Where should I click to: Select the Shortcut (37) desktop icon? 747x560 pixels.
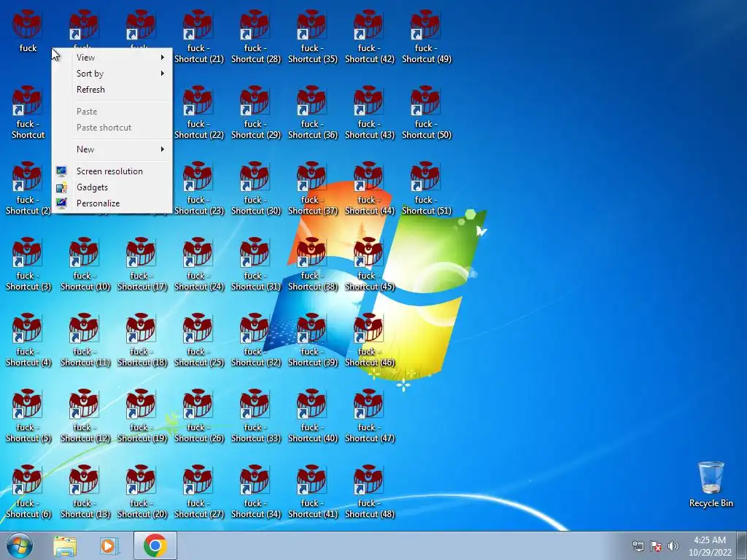[312, 189]
